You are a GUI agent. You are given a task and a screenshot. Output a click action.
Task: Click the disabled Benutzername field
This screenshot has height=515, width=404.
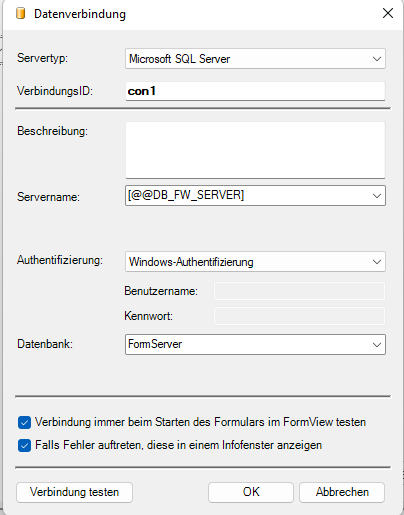(x=299, y=291)
